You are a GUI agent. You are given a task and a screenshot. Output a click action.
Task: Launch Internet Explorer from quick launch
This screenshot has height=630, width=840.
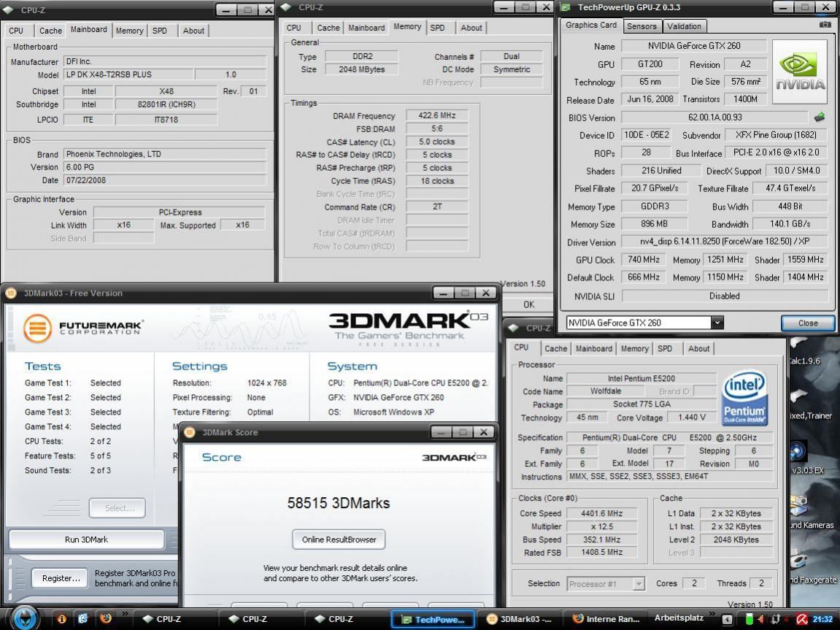click(x=83, y=619)
